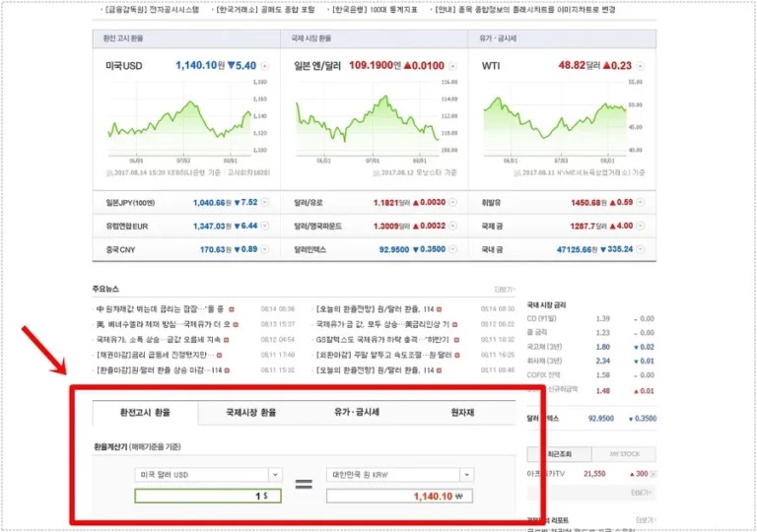The image size is (757, 532).
Task: Expand the 국제 금 row
Action: (x=640, y=226)
